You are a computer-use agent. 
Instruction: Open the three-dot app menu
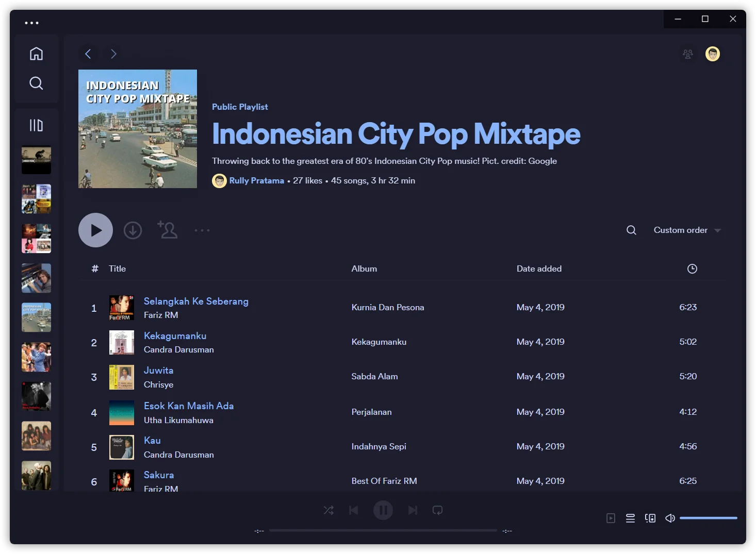tap(31, 23)
